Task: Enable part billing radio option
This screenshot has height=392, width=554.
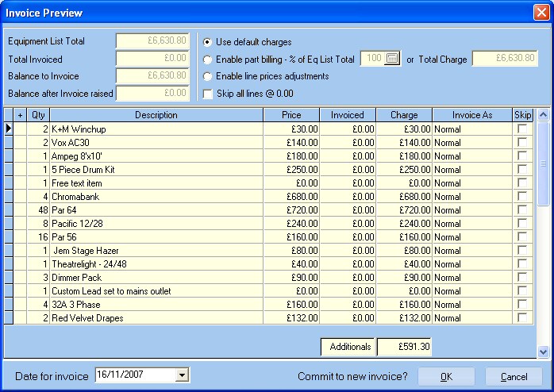Action: coord(208,60)
